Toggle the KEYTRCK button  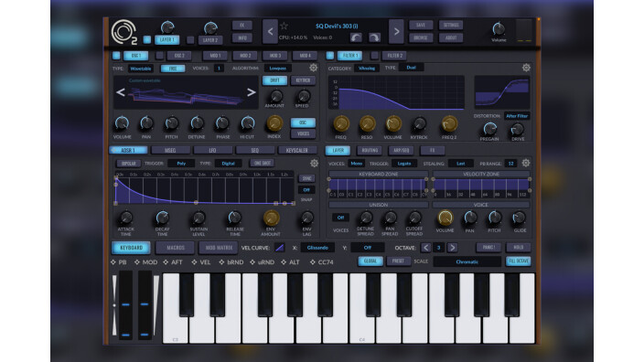tap(303, 80)
